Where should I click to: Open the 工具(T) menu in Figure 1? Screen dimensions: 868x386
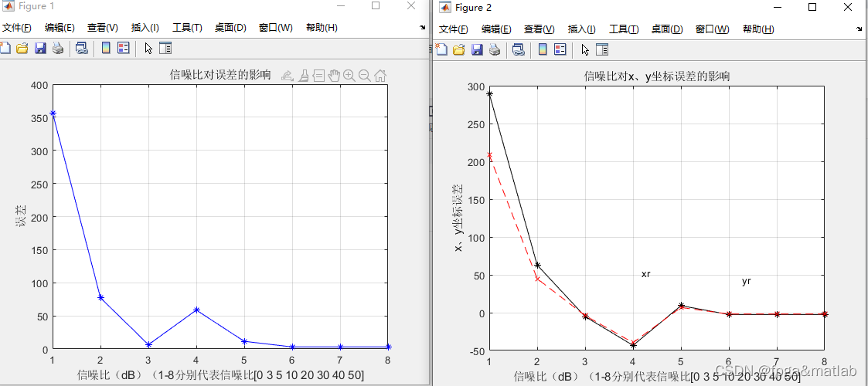pyautogui.click(x=187, y=28)
